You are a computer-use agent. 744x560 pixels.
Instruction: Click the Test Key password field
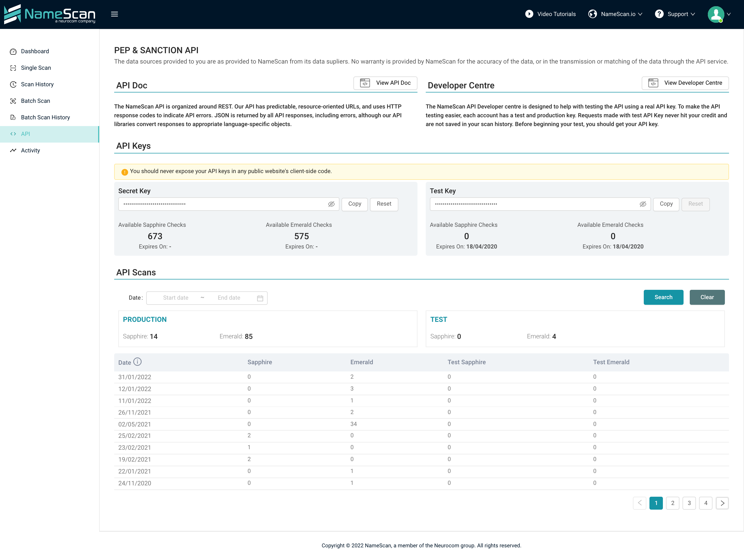point(540,204)
